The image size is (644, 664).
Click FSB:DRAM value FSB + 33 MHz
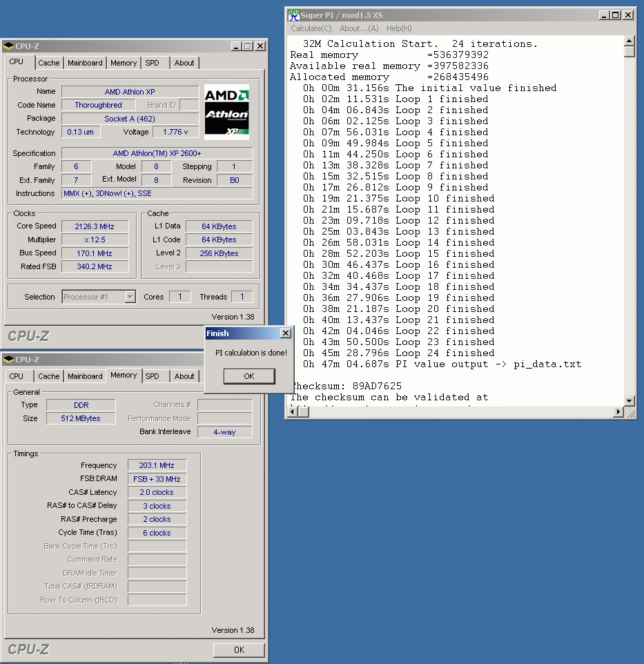(x=157, y=479)
